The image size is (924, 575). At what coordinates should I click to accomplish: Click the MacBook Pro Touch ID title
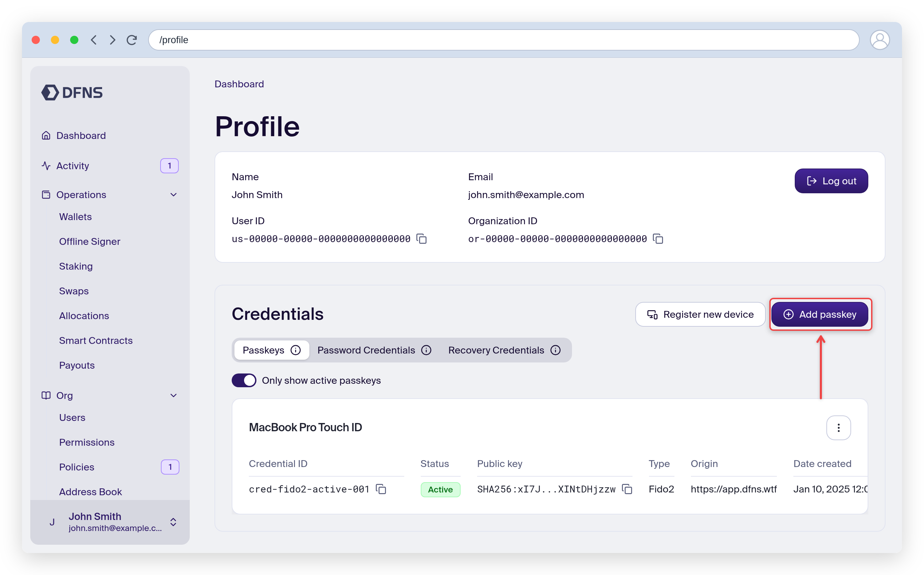tap(305, 427)
